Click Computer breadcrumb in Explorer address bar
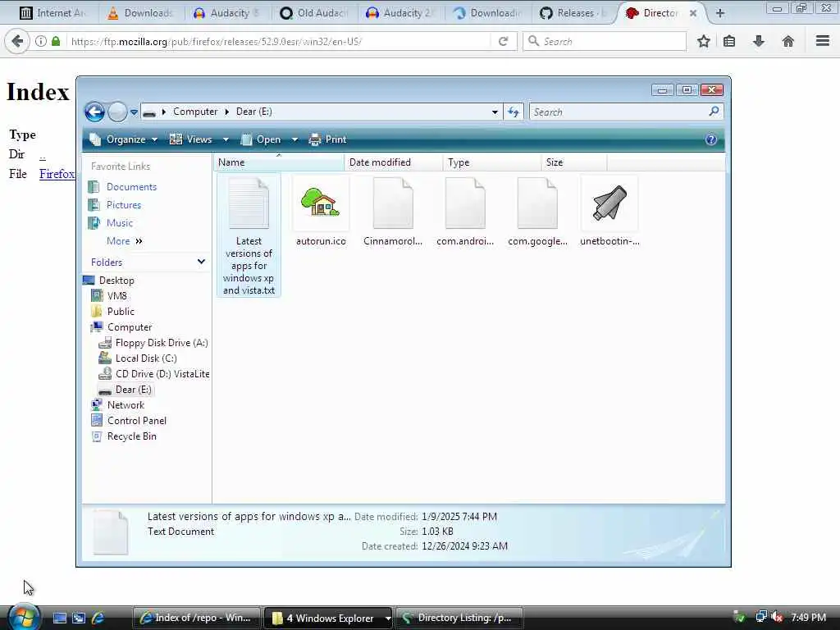This screenshot has height=630, width=840. tap(195, 112)
